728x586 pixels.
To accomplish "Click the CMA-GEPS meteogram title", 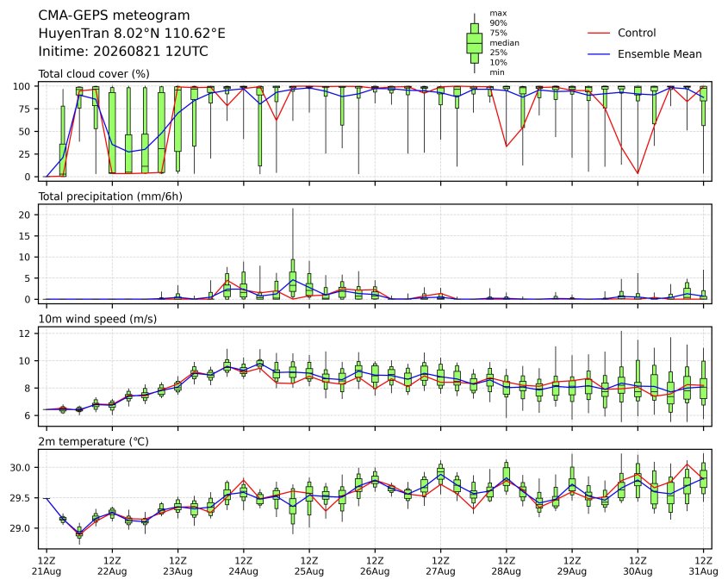I will pyautogui.click(x=114, y=16).
